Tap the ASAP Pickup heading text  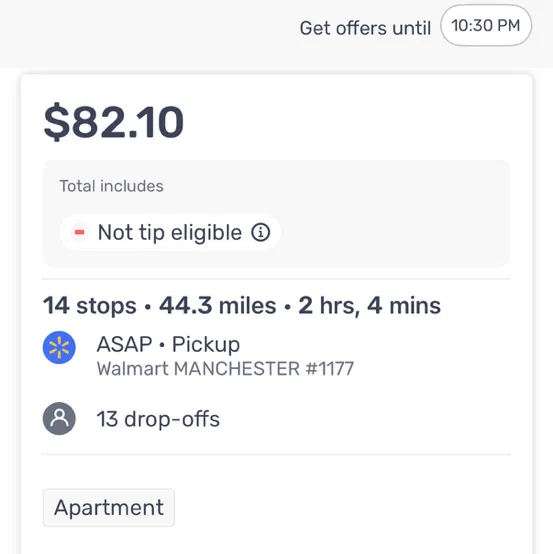[168, 344]
